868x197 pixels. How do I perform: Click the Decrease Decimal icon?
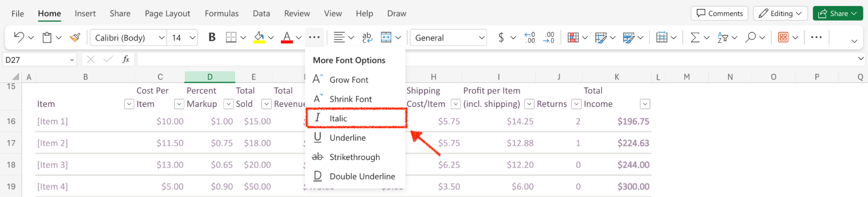pyautogui.click(x=549, y=38)
